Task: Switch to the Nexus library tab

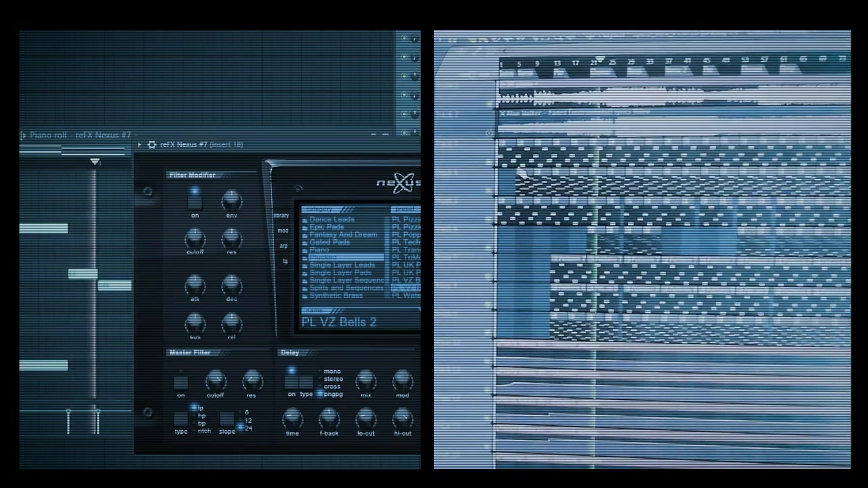Action: click(x=281, y=216)
